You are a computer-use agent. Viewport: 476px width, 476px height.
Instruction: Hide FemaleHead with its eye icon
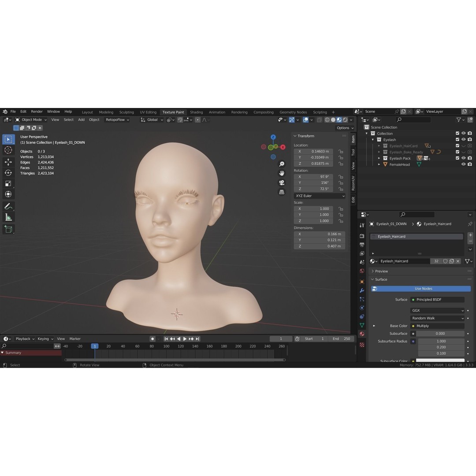tap(464, 164)
